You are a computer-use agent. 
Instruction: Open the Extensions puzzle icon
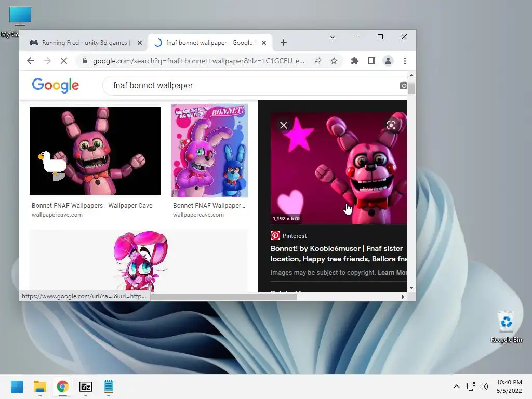[354, 61]
